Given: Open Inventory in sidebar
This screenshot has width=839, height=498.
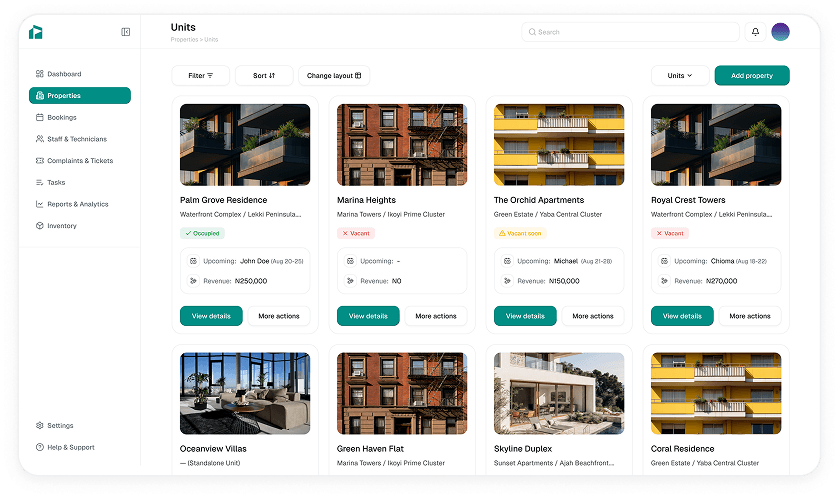Looking at the screenshot, I should [x=80, y=226].
